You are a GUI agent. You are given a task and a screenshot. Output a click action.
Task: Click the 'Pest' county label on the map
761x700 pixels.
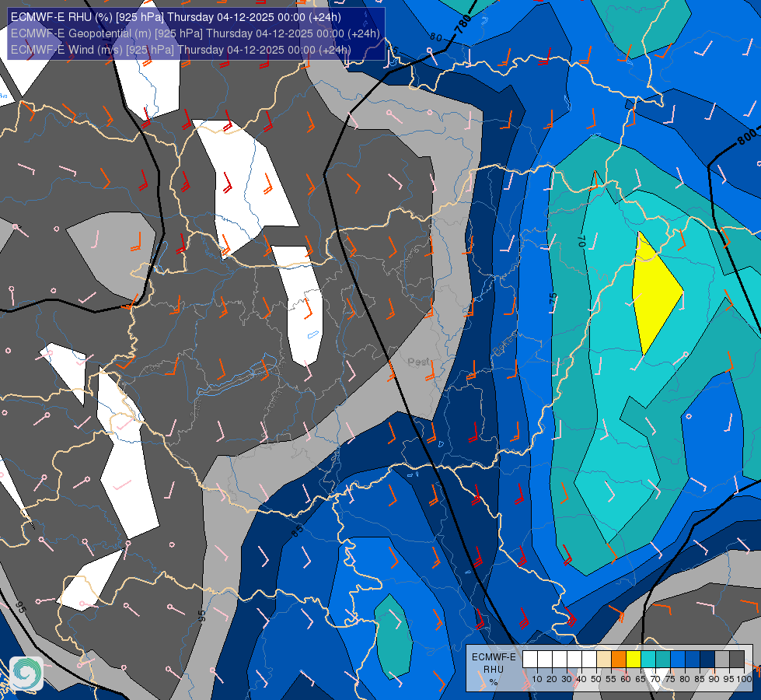click(x=419, y=362)
